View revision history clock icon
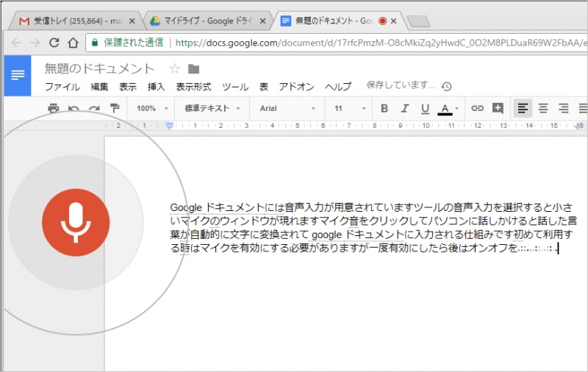 [x=446, y=87]
